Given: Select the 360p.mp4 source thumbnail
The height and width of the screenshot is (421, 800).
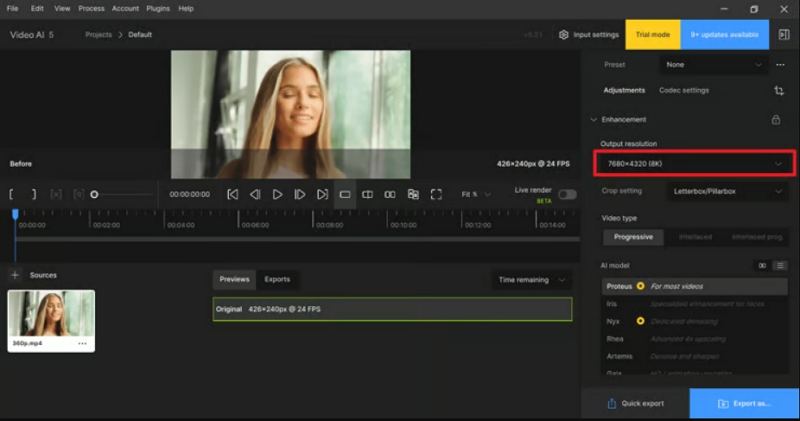Looking at the screenshot, I should pos(51,321).
